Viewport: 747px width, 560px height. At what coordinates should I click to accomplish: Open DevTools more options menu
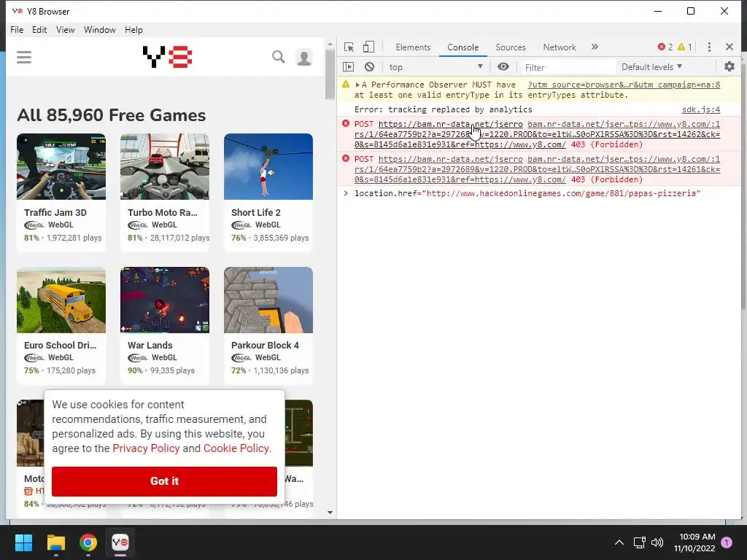pos(709,47)
